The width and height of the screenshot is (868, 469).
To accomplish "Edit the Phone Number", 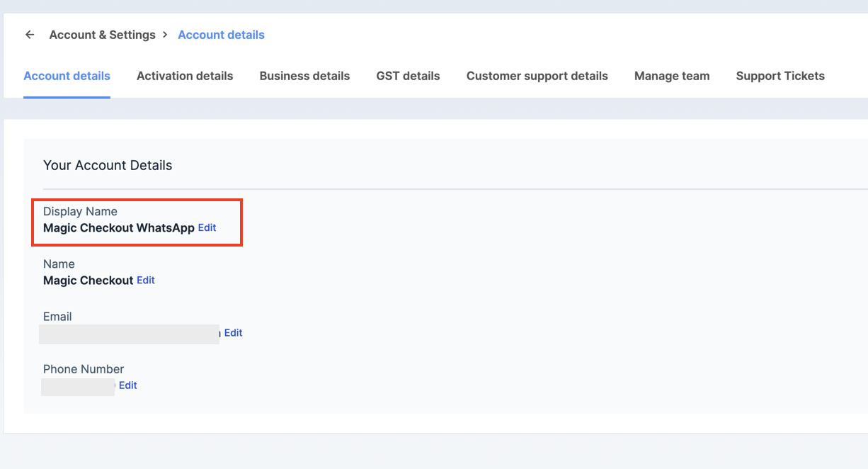I will tap(128, 385).
